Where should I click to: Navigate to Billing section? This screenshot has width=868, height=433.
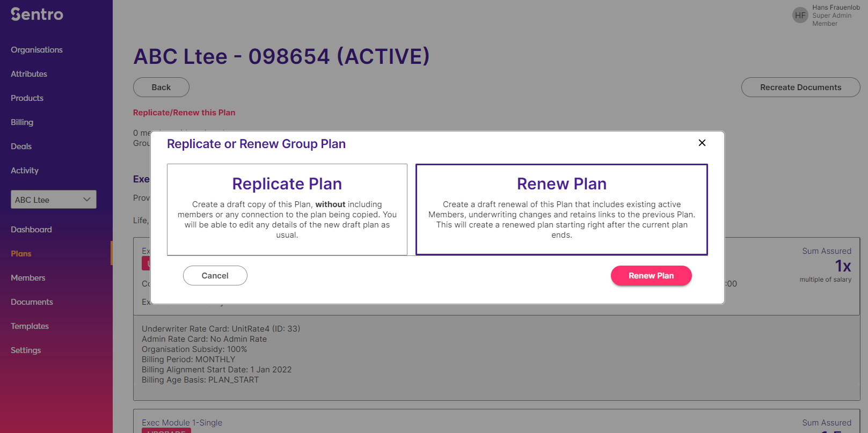click(22, 122)
